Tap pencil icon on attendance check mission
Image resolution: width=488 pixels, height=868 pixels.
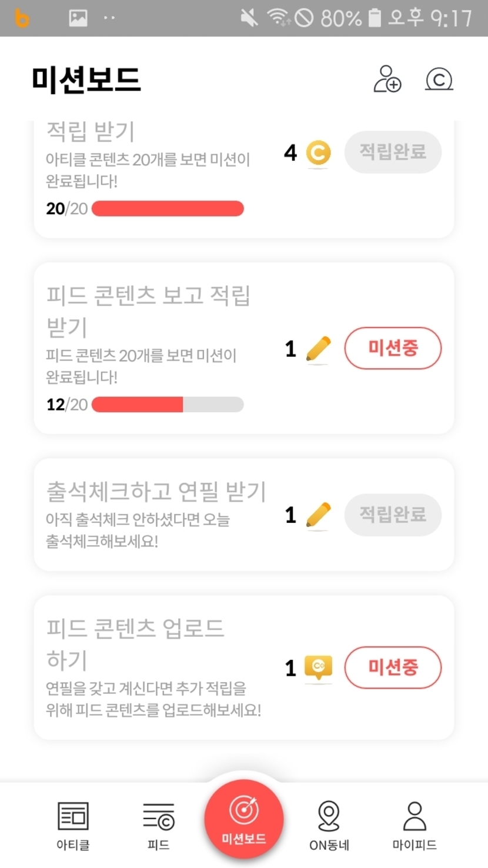pos(318,515)
